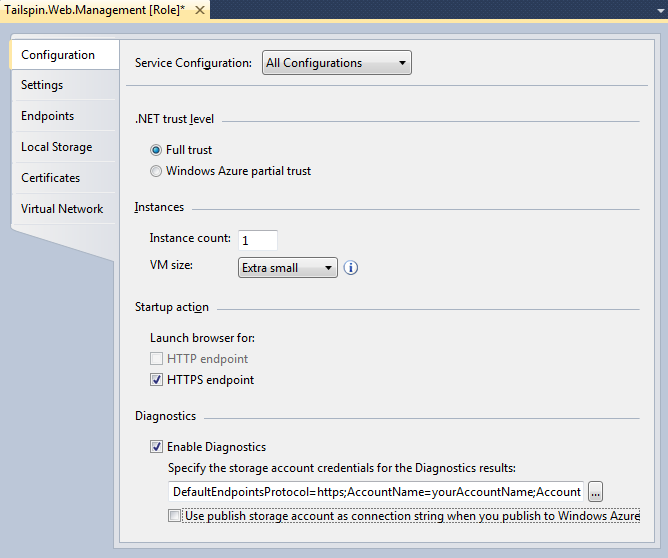
Task: Click the ellipsis button beside connection string
Action: [x=595, y=492]
